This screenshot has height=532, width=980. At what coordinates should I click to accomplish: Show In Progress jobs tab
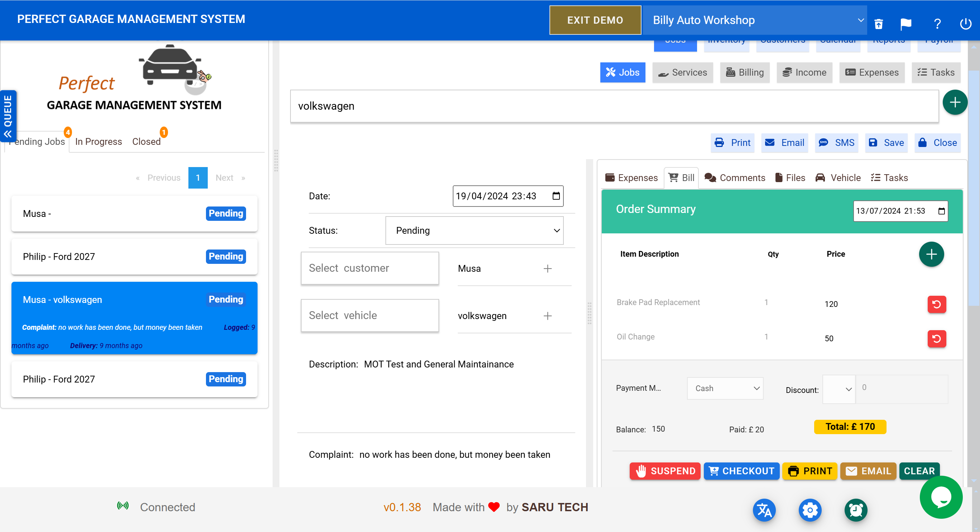point(99,142)
